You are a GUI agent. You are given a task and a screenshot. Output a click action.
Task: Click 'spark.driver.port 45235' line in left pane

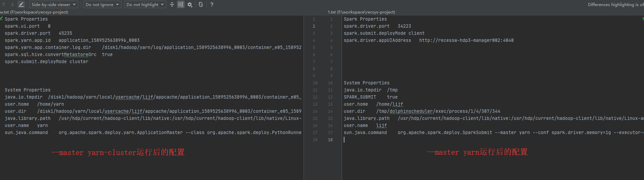(x=38, y=33)
